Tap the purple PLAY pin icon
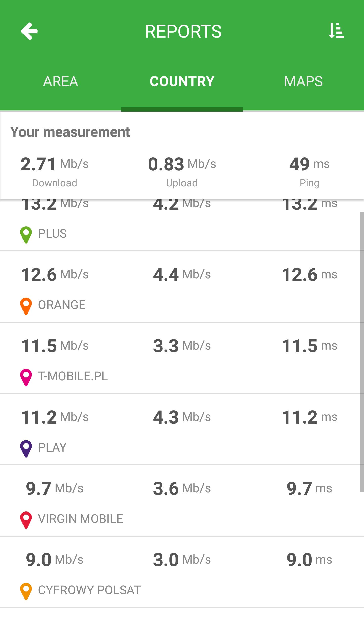 click(26, 448)
